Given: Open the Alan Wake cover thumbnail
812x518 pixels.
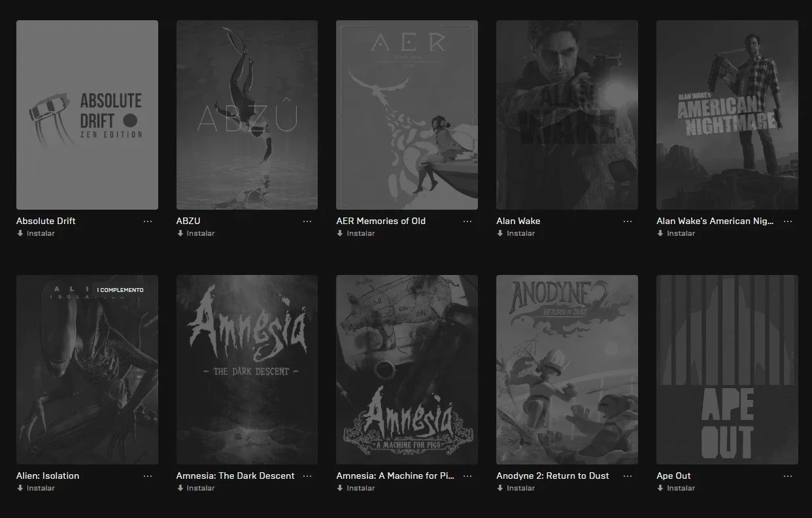Looking at the screenshot, I should click(567, 115).
